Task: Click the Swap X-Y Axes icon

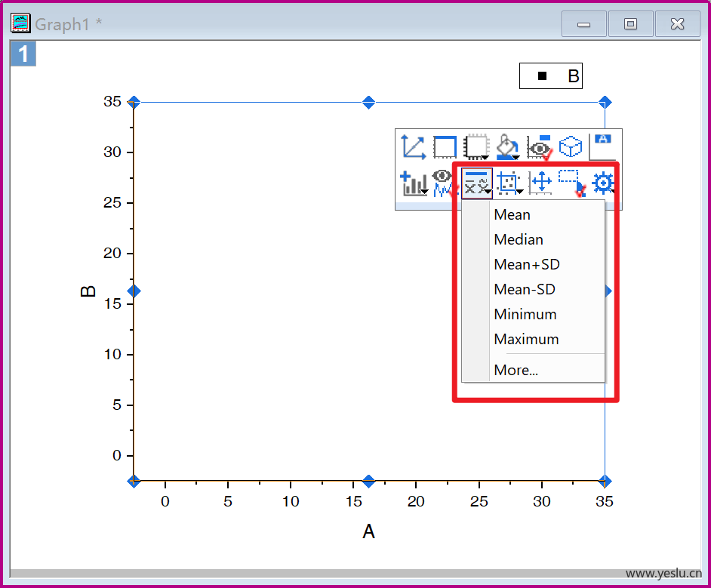Action: pyautogui.click(x=414, y=147)
